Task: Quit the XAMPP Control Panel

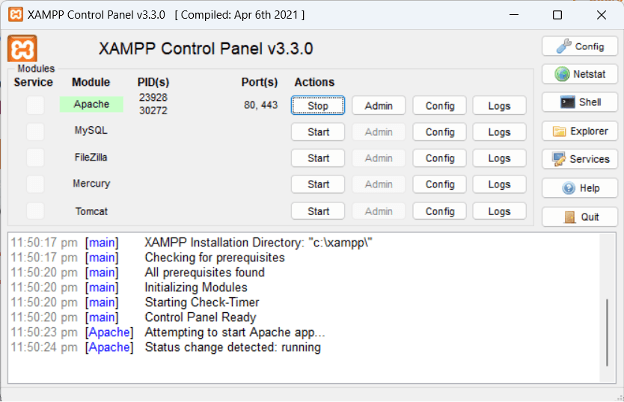Action: [578, 217]
